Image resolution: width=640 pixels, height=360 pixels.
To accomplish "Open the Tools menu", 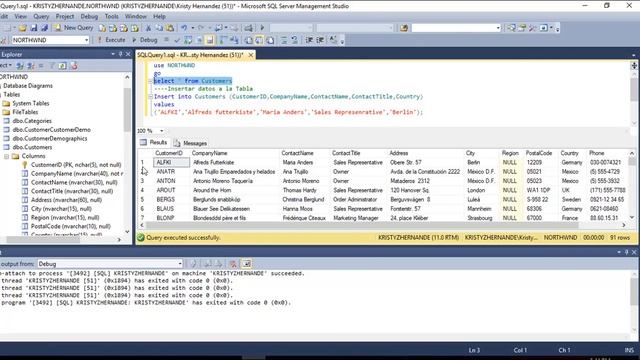I will 111,16.
